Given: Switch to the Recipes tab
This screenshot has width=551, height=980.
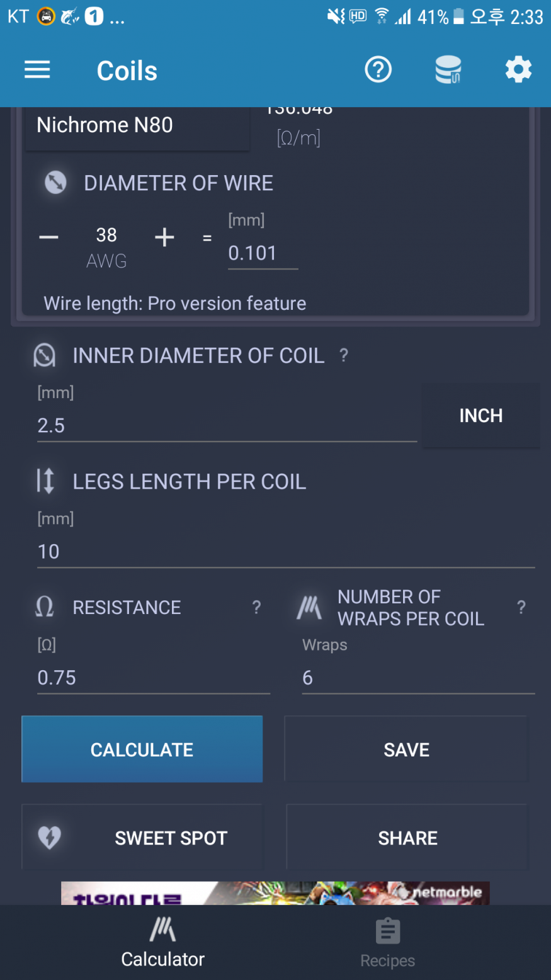Looking at the screenshot, I should [x=388, y=943].
